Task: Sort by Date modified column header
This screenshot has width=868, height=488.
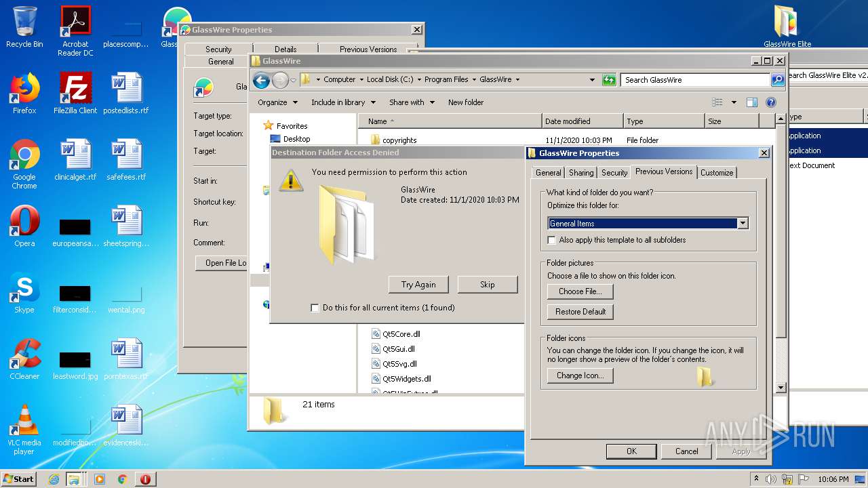Action: pos(583,121)
